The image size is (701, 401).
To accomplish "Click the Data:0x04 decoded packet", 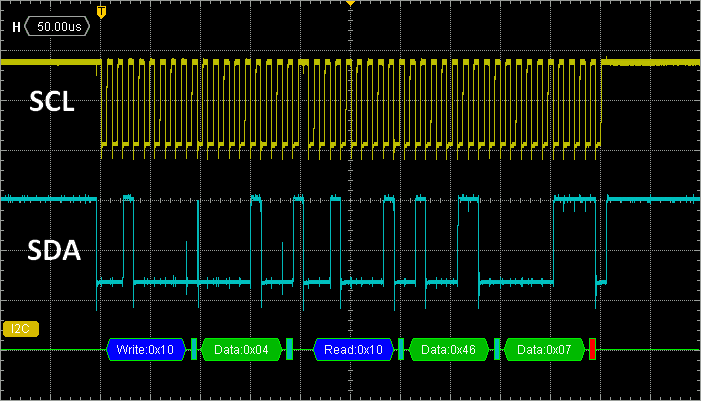I will click(x=242, y=350).
